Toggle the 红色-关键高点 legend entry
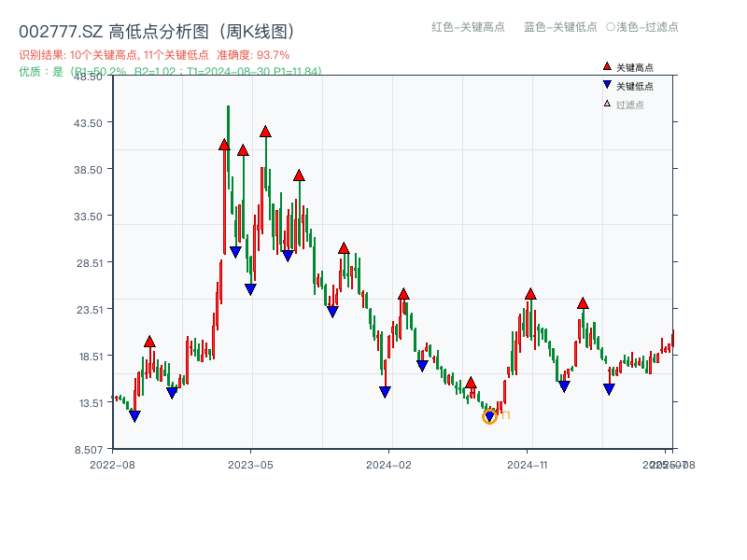 click(x=467, y=26)
